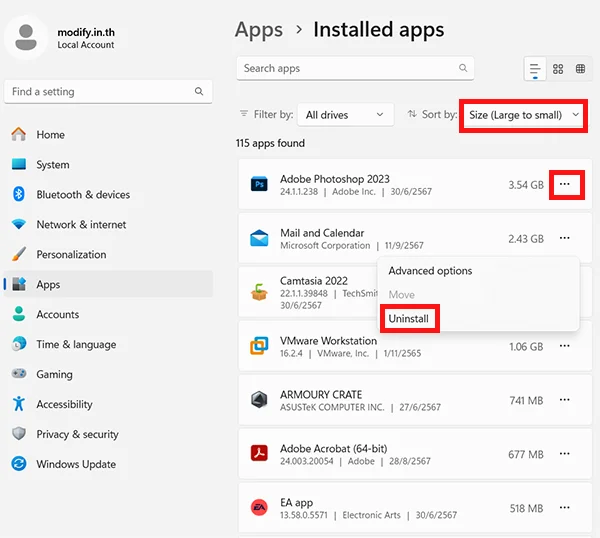Click the Search apps magnifier icon

point(463,68)
